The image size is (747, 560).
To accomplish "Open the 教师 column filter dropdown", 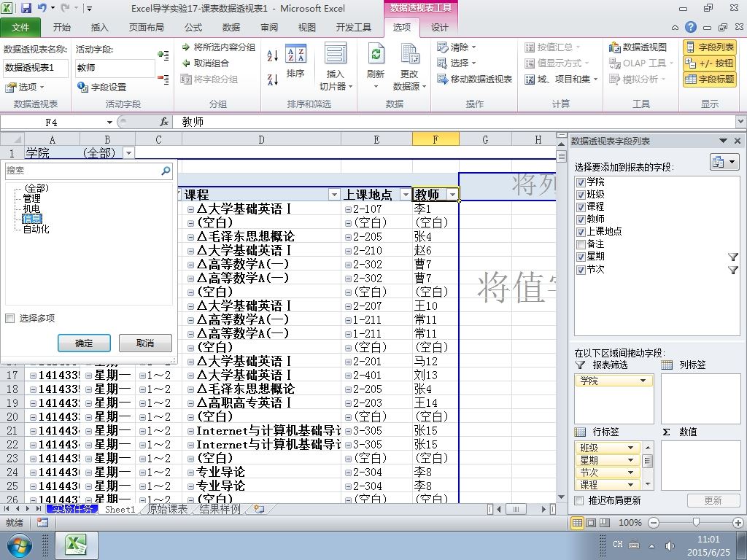I will [452, 194].
